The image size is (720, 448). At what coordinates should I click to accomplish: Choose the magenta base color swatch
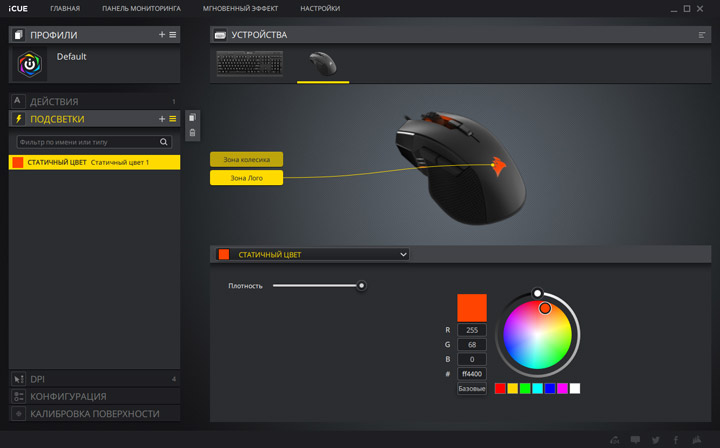[x=562, y=388]
